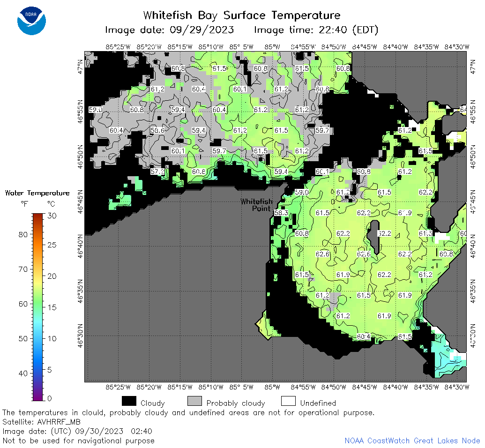Click the 40 tick on the Fahrenheit scale
The height and width of the screenshot is (448, 485).
click(23, 373)
